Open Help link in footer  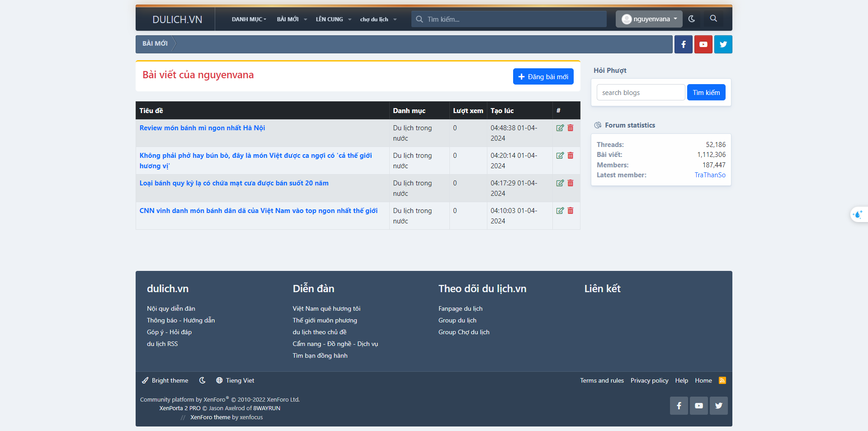tap(681, 380)
